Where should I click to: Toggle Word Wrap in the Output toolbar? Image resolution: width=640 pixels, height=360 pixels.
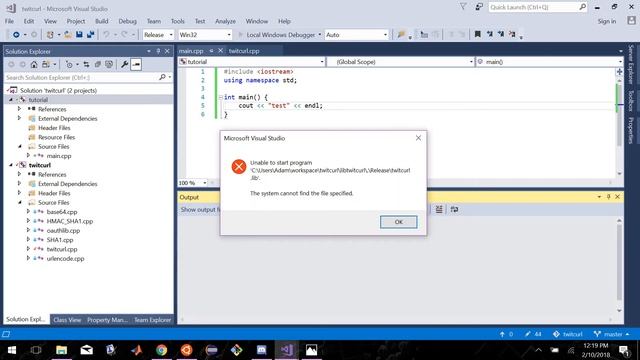454,209
